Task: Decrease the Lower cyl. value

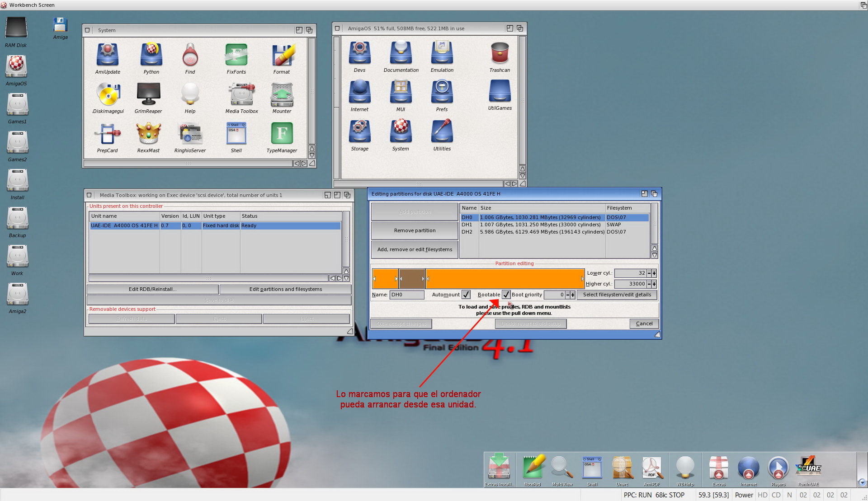Action: (x=649, y=273)
